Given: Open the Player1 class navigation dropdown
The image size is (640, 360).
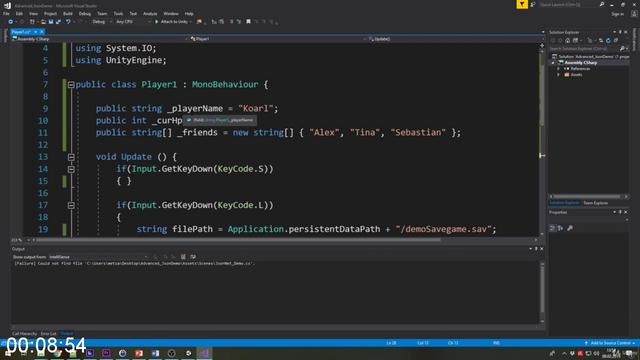Looking at the screenshot, I should coord(278,39).
